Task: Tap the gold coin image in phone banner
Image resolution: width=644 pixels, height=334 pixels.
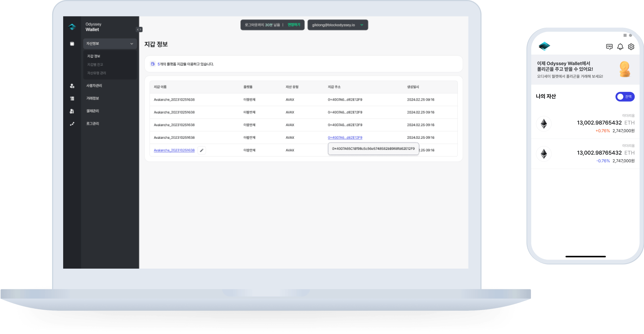Action: 625,69
